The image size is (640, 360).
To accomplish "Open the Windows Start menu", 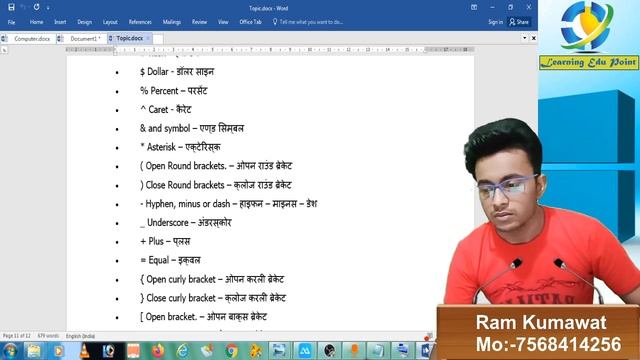I will coord(11,351).
